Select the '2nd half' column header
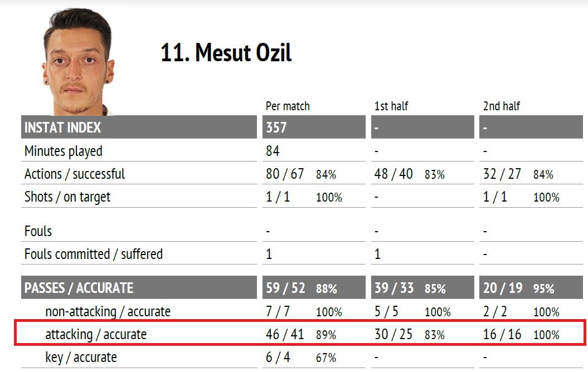 tap(502, 106)
